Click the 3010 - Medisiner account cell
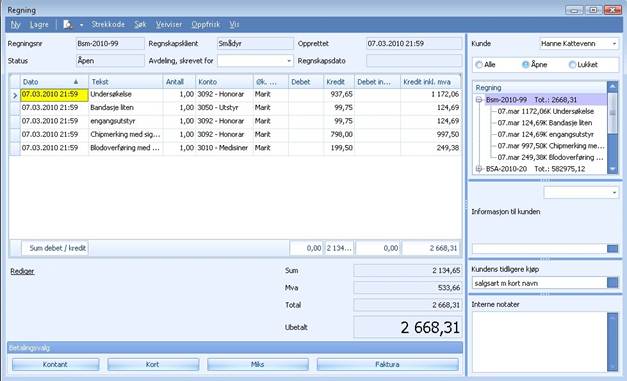Image resolution: width=627 pixels, height=381 pixels. (223, 148)
